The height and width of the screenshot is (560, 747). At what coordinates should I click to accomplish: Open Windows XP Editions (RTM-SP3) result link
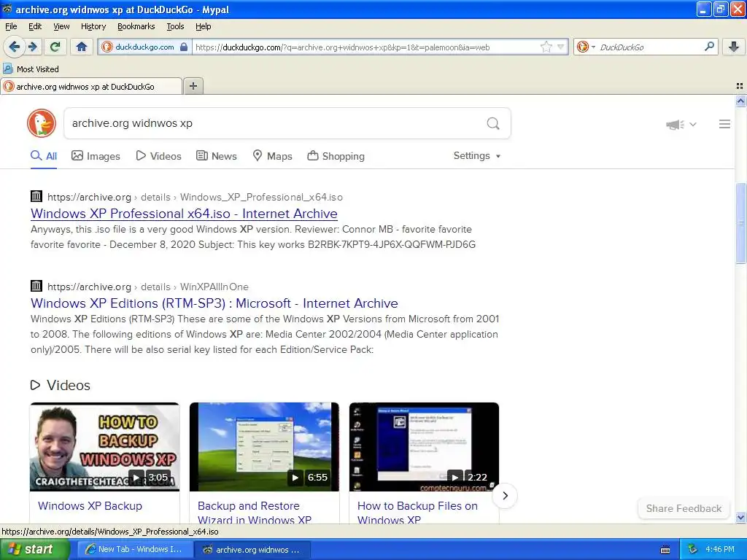pos(214,303)
